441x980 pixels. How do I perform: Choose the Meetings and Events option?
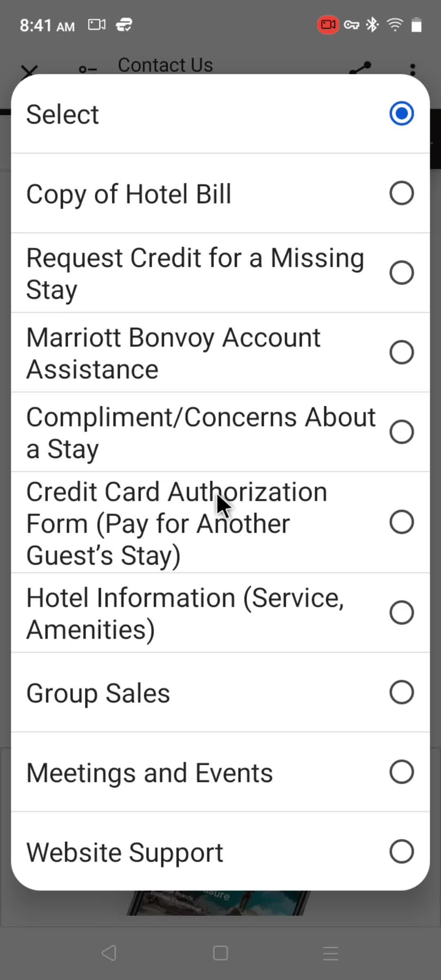[220, 772]
